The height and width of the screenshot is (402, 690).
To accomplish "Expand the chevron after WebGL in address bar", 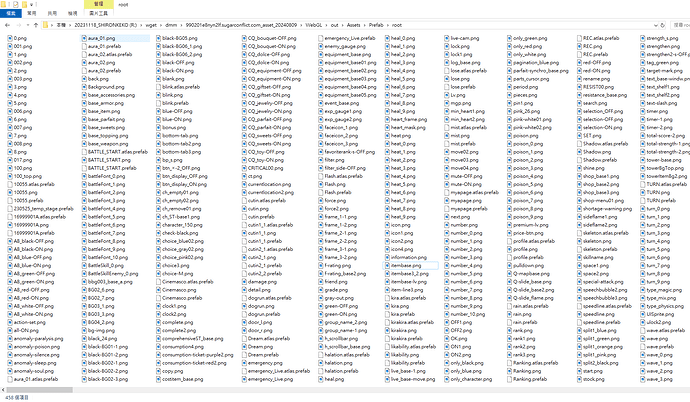I will (x=327, y=25).
